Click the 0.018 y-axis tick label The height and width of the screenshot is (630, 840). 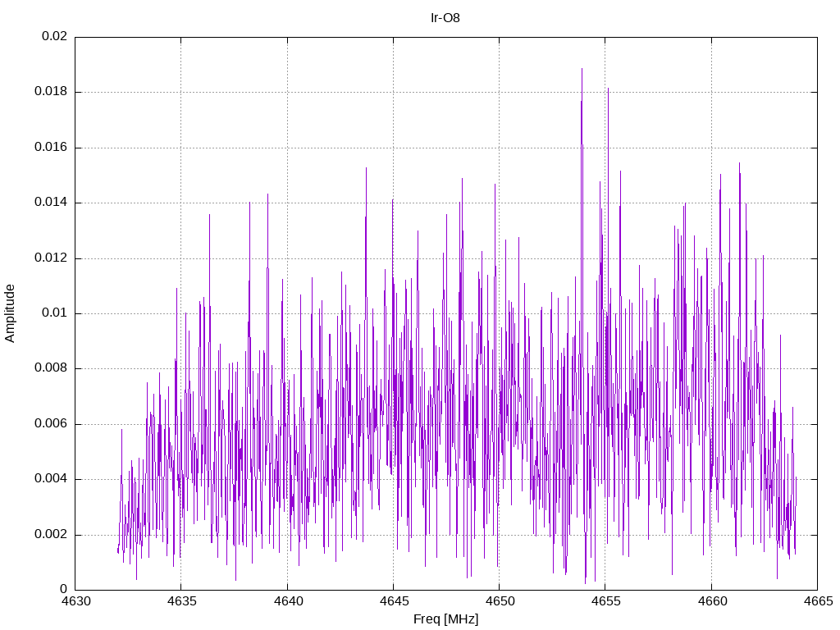[51, 91]
